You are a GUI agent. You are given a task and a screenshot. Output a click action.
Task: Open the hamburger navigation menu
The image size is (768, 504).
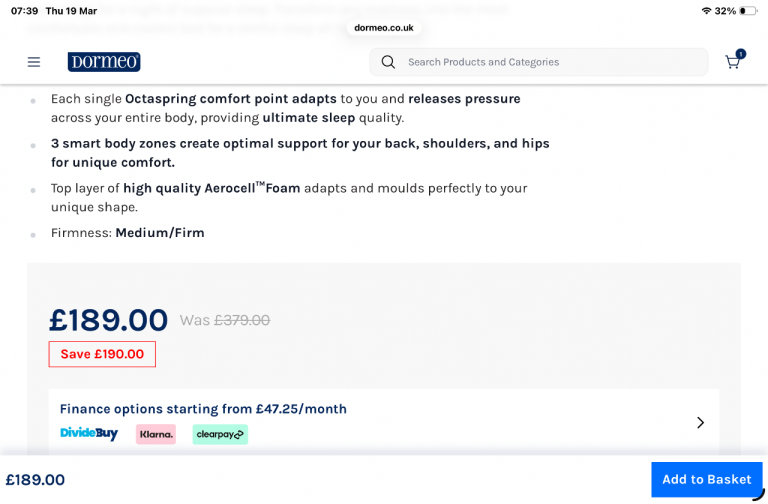pos(34,62)
